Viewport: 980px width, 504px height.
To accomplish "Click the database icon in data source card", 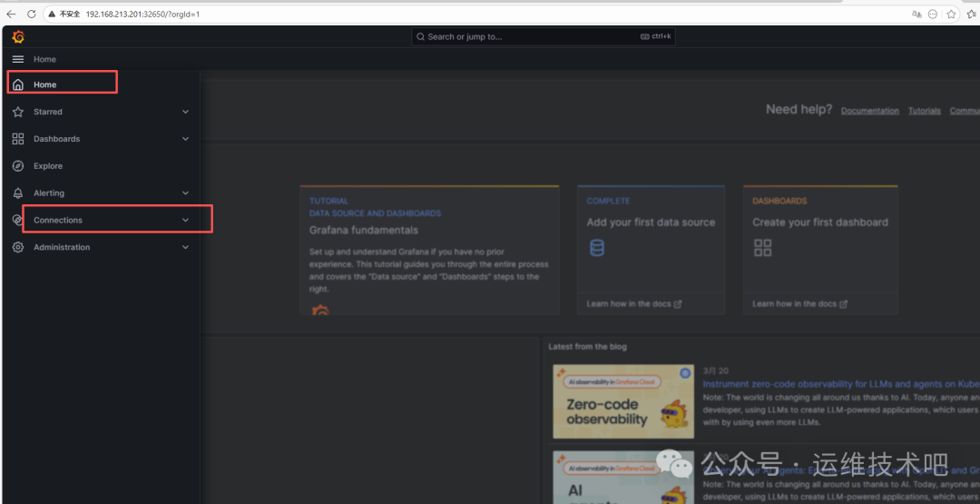I will (x=597, y=248).
